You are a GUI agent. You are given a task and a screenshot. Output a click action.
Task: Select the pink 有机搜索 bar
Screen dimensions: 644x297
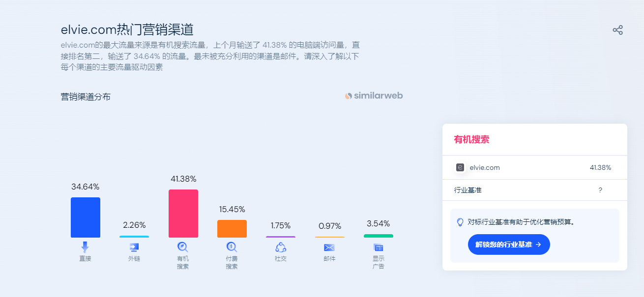pyautogui.click(x=183, y=213)
